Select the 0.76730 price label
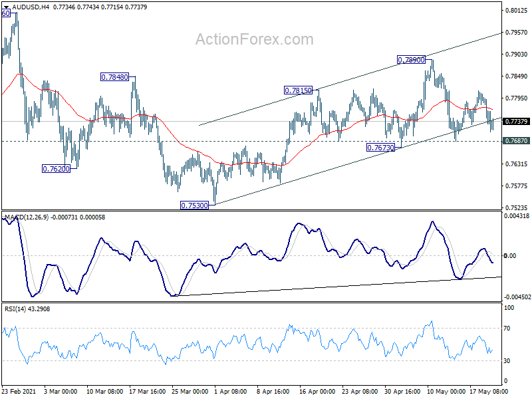 [x=380, y=148]
